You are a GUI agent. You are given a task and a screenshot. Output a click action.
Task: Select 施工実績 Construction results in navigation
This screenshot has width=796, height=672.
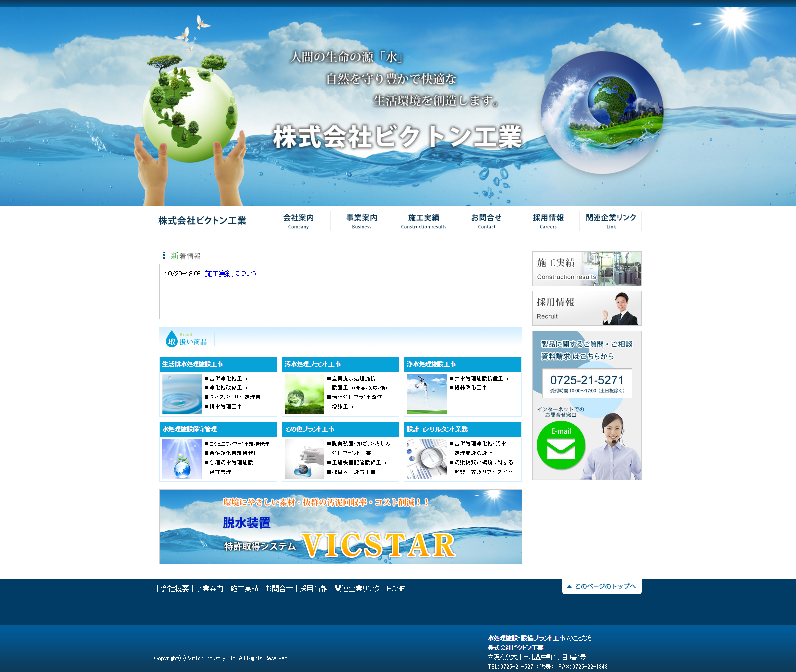pyautogui.click(x=424, y=221)
